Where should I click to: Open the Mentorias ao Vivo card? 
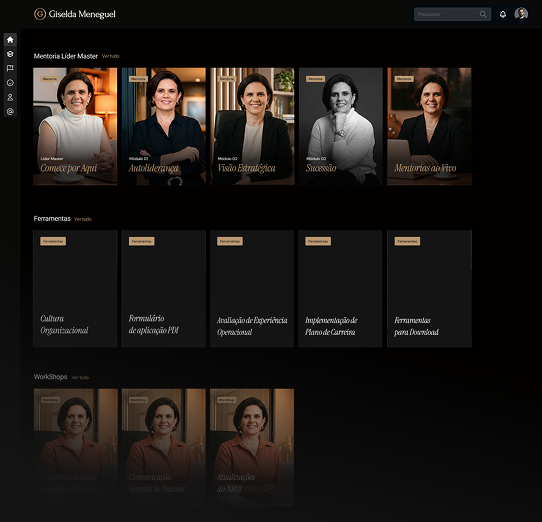429,126
